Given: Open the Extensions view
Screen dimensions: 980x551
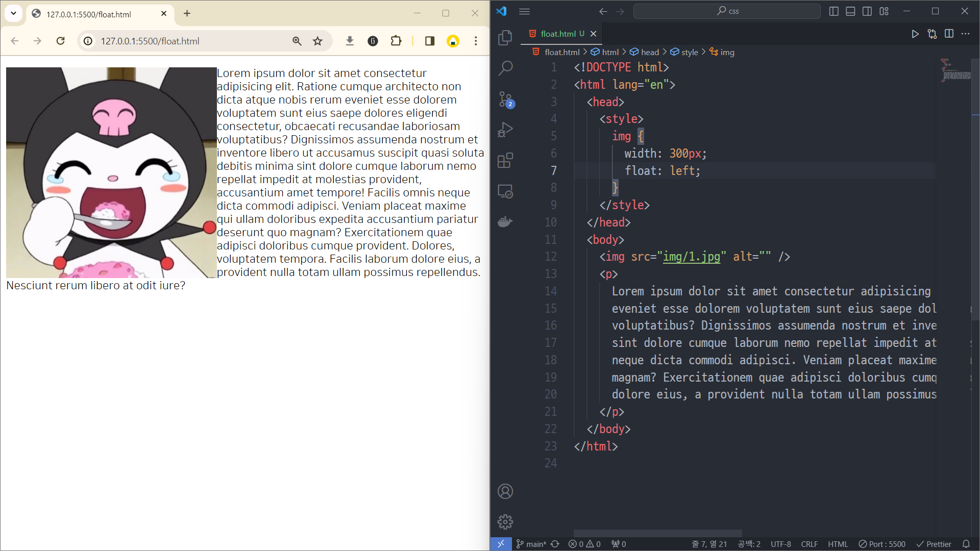Looking at the screenshot, I should pyautogui.click(x=505, y=160).
